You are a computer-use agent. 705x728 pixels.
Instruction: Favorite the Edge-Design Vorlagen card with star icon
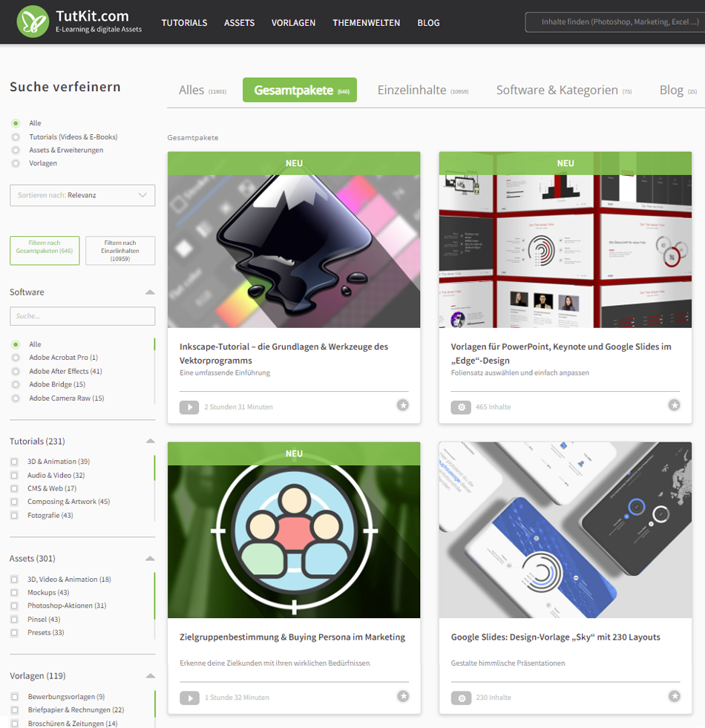675,405
